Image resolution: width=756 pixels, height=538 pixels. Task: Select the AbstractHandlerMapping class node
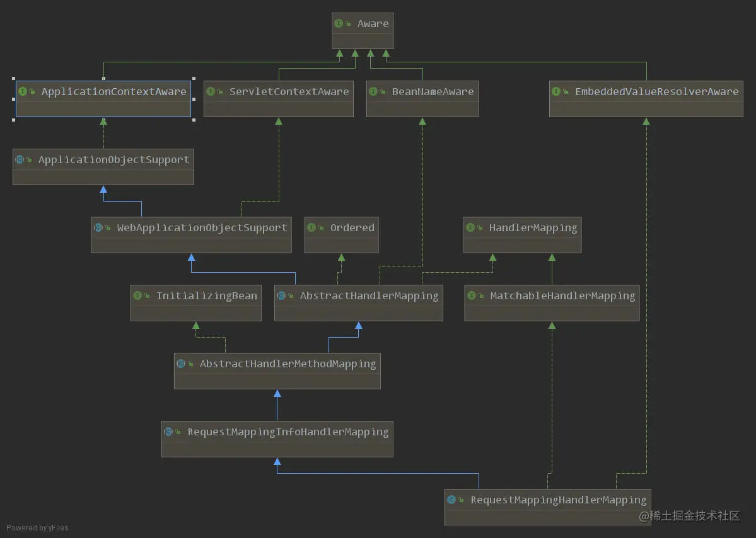[359, 303]
